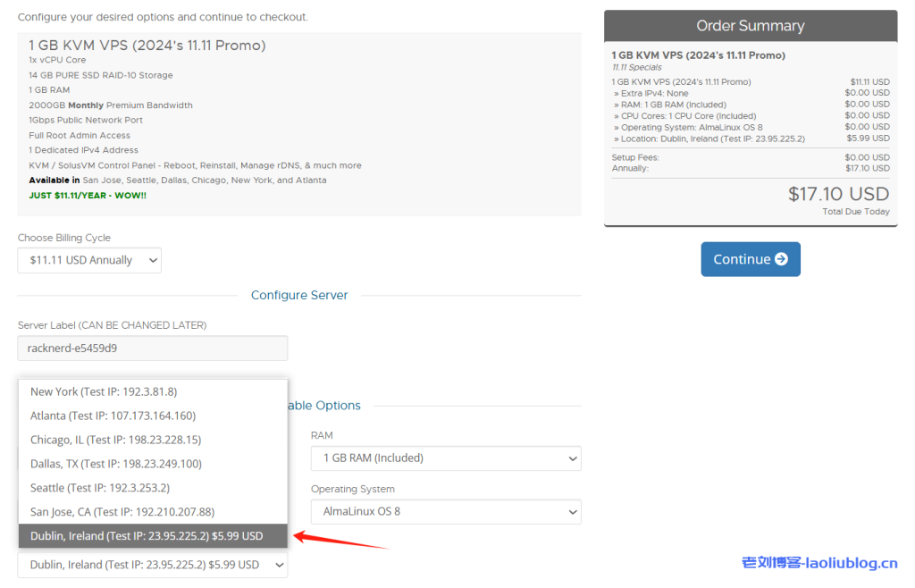This screenshot has width=915, height=588.
Task: Expand the RAM dropdown
Action: coord(445,458)
